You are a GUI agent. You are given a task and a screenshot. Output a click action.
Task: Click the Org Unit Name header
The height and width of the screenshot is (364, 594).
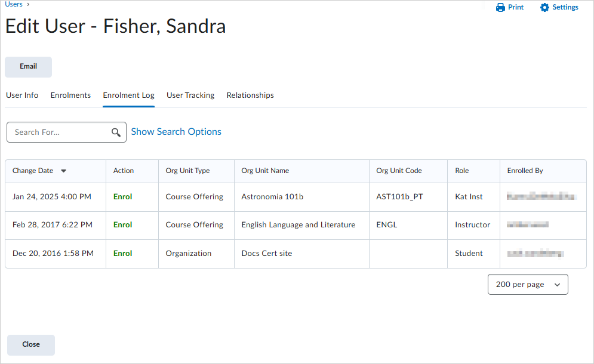(265, 171)
